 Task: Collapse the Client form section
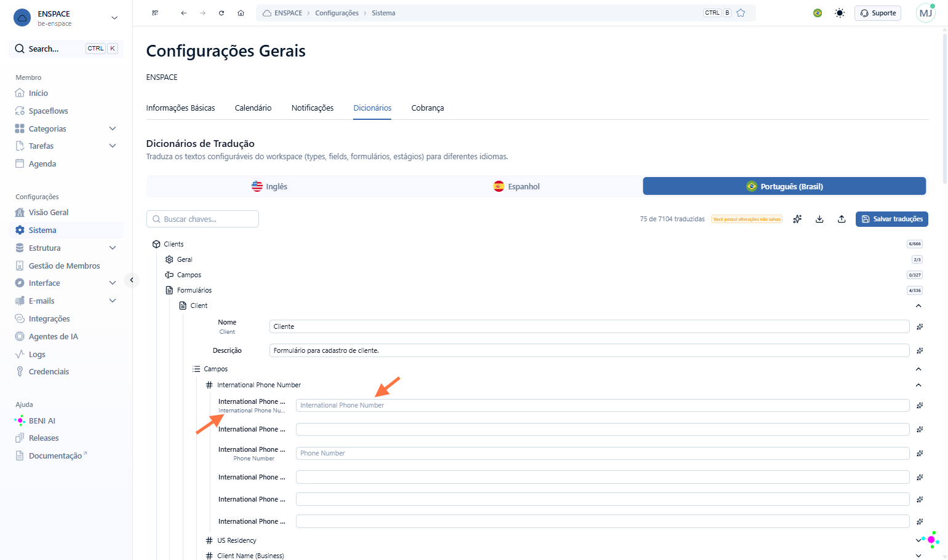click(918, 306)
